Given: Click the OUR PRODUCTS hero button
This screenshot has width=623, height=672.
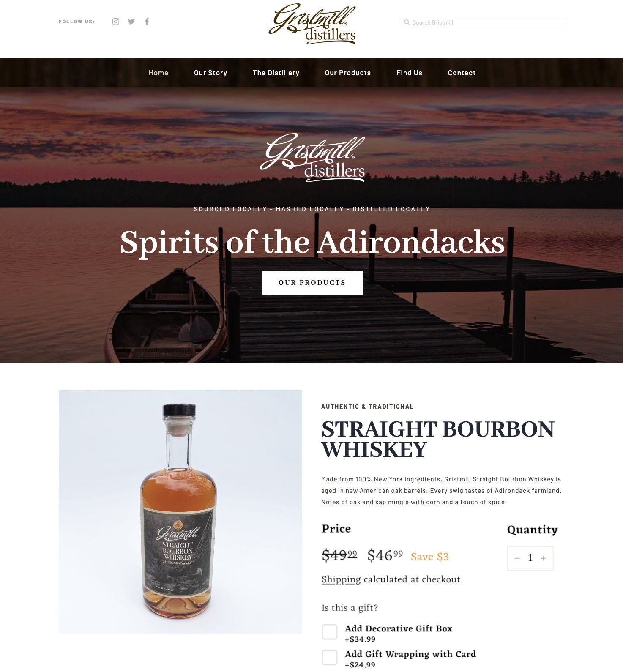Looking at the screenshot, I should click(312, 283).
